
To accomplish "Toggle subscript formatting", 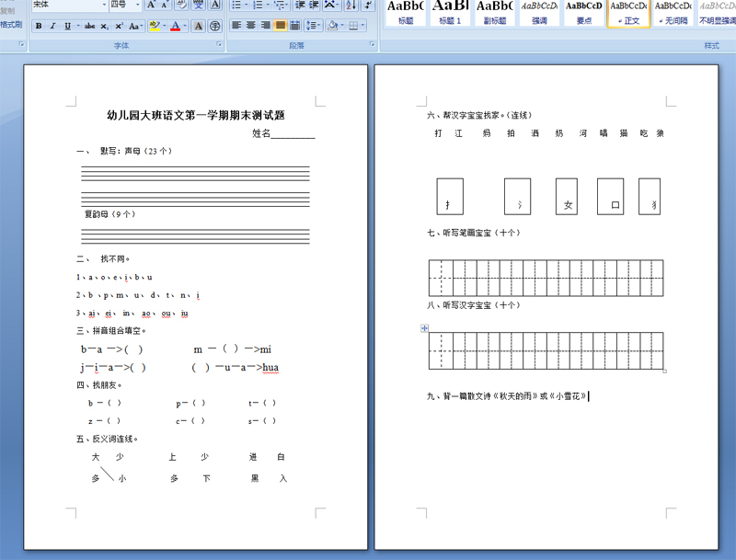I will point(104,26).
